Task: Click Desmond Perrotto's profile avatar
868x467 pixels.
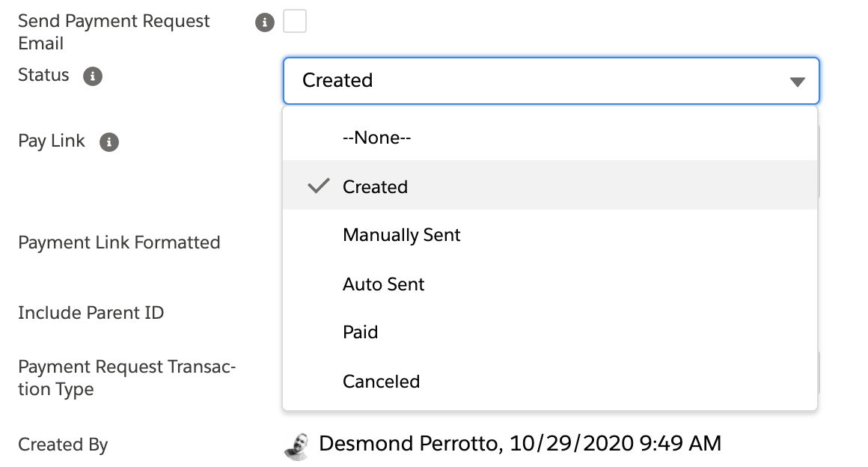Action: [297, 444]
